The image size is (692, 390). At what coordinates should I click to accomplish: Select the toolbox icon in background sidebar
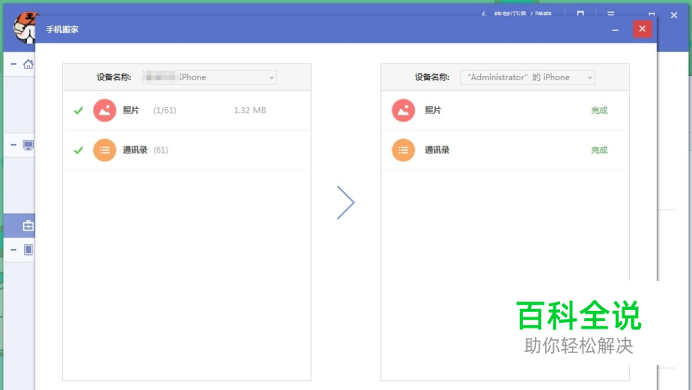click(28, 226)
